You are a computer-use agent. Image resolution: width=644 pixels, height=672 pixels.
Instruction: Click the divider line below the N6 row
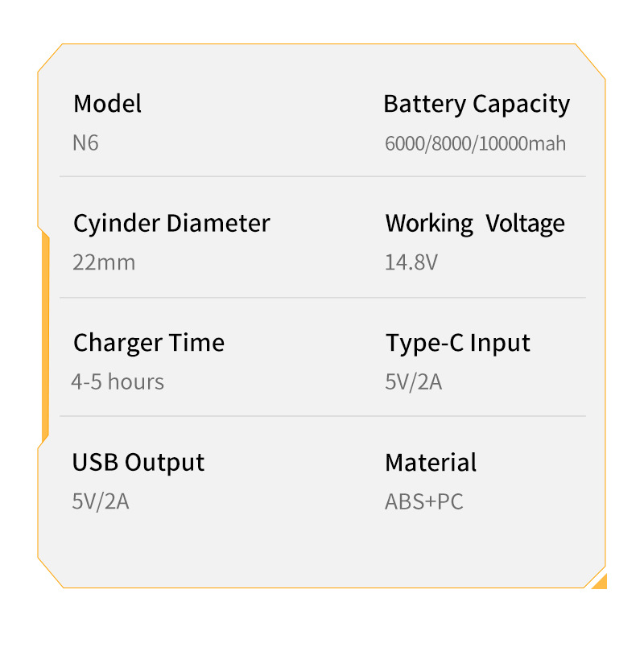click(322, 176)
